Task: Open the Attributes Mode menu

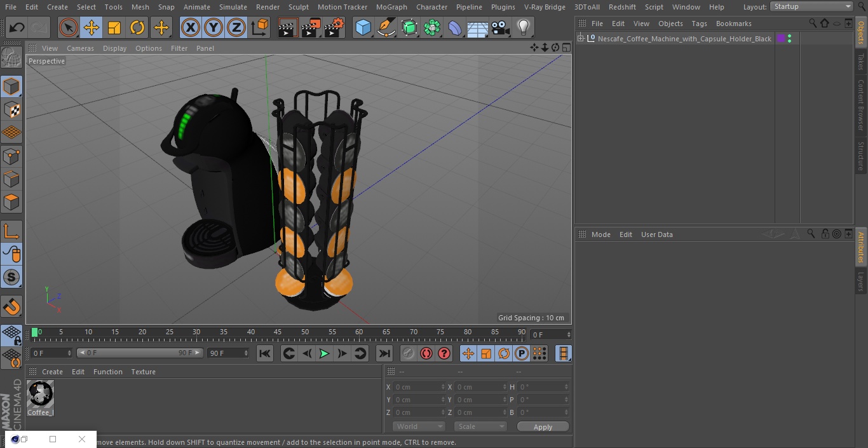Action: 600,234
